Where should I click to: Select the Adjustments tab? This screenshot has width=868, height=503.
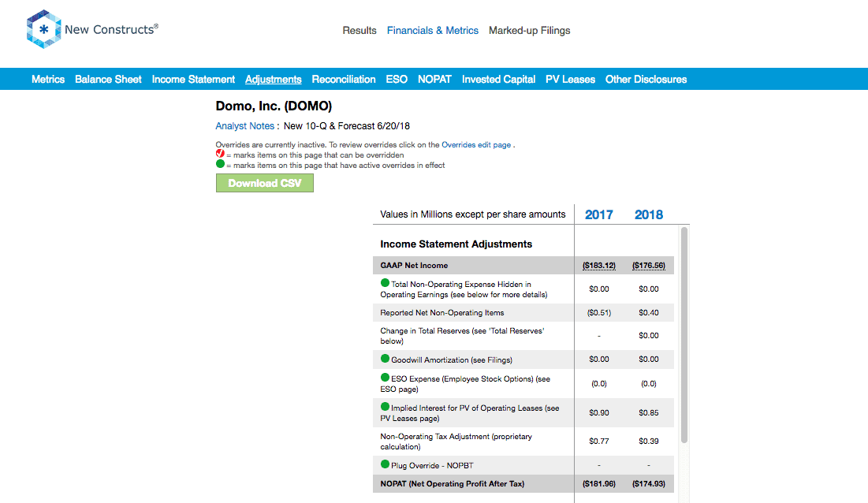pyautogui.click(x=274, y=79)
